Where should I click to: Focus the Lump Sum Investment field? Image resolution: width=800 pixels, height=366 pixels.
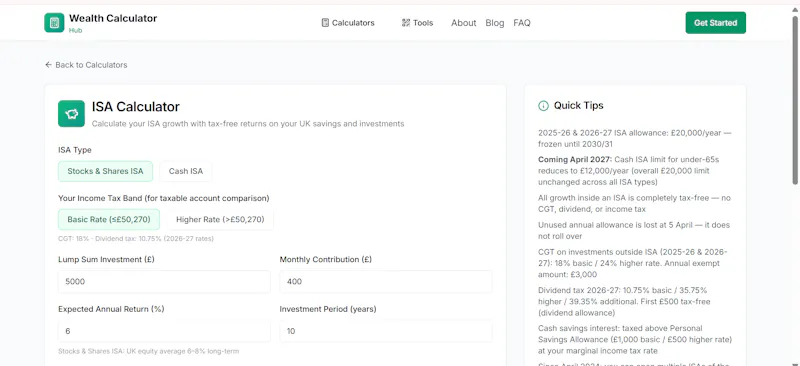[164, 282]
